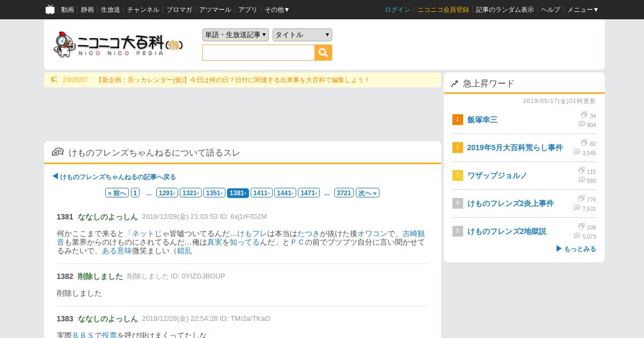Open trending word ワザップジョルノ

(x=497, y=175)
